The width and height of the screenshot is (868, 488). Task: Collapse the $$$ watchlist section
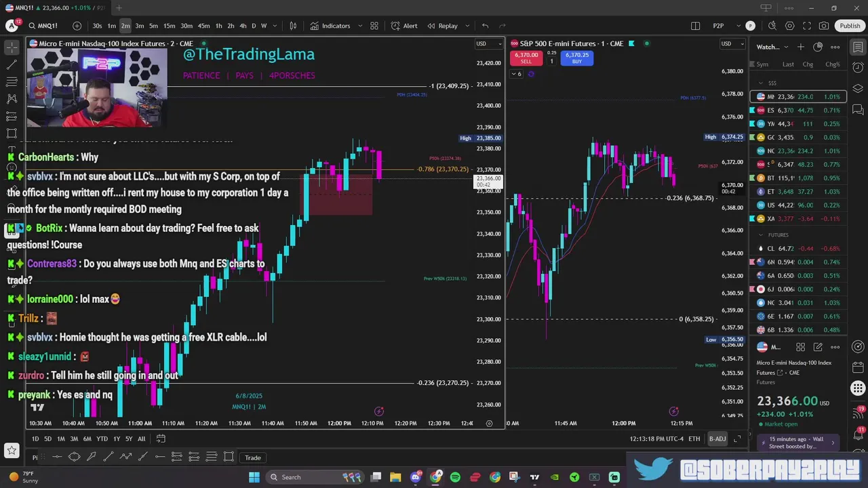coord(761,83)
